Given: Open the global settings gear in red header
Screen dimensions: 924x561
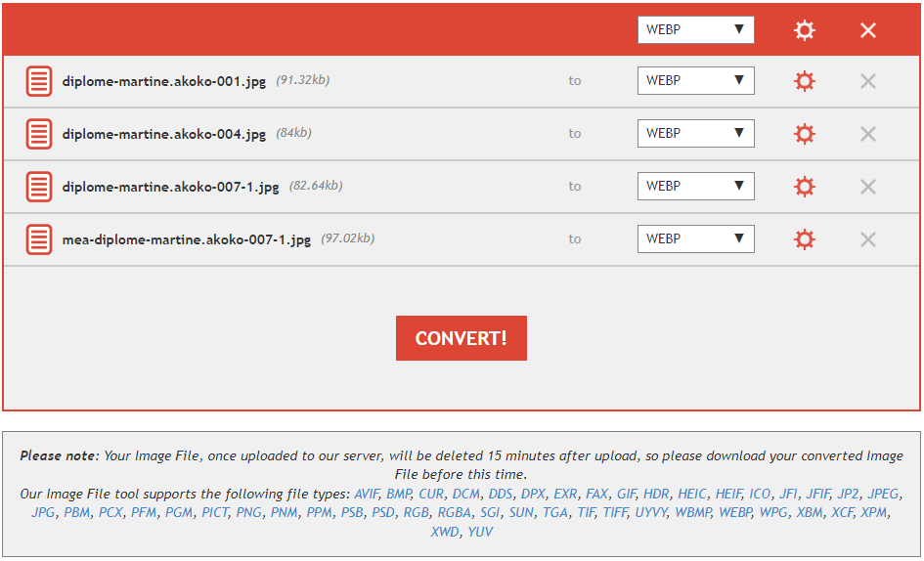Looking at the screenshot, I should pyautogui.click(x=804, y=30).
